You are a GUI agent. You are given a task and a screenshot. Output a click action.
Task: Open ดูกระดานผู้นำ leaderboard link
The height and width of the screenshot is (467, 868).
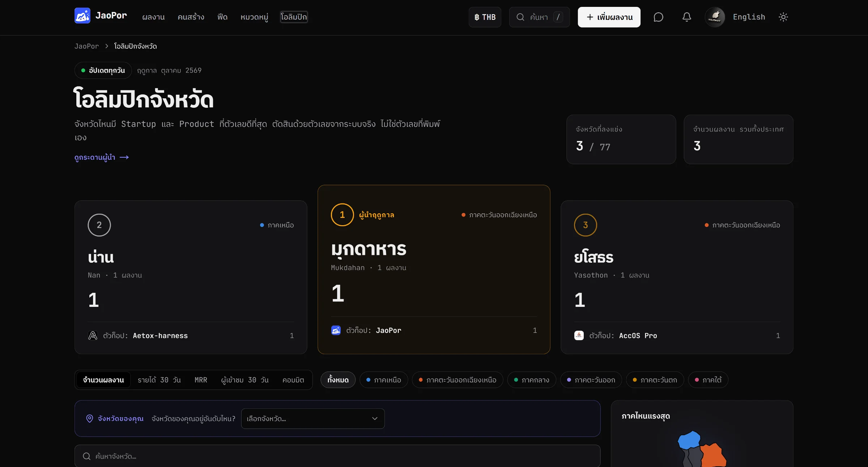(102, 157)
